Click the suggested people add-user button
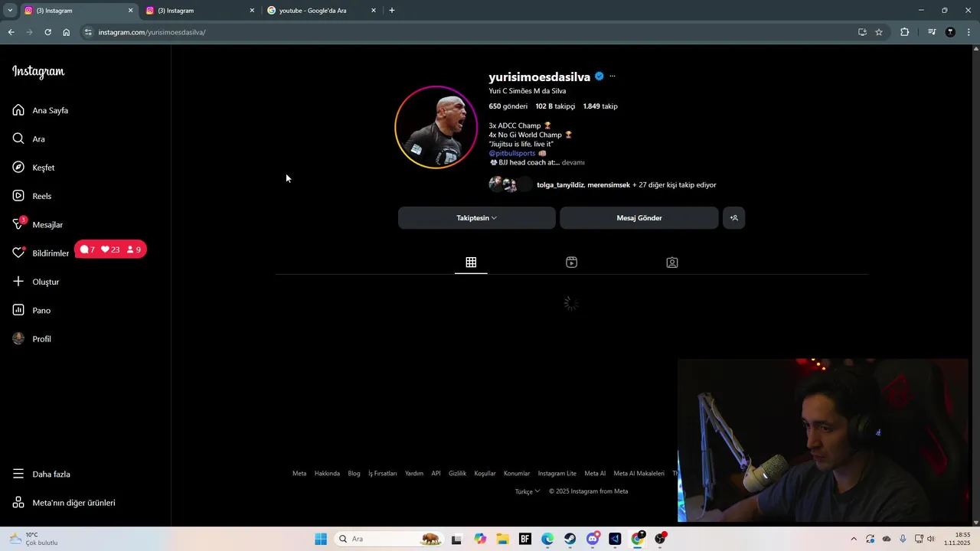The width and height of the screenshot is (980, 551). point(733,218)
